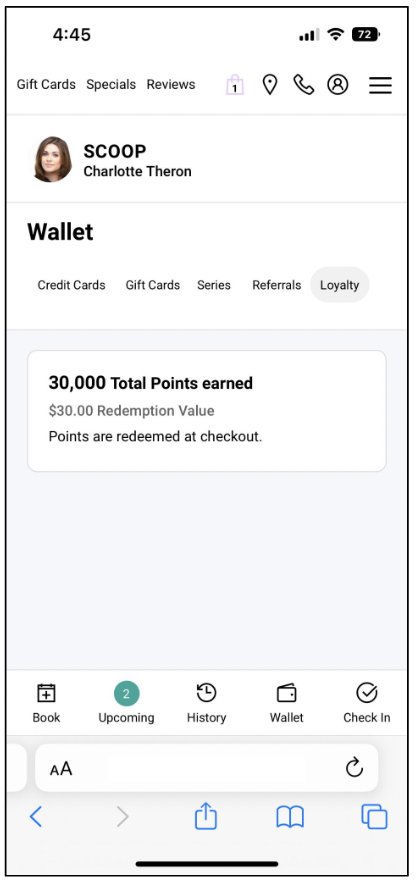This screenshot has width=416, height=886.
Task: Open the Specials link in header
Action: 111,85
